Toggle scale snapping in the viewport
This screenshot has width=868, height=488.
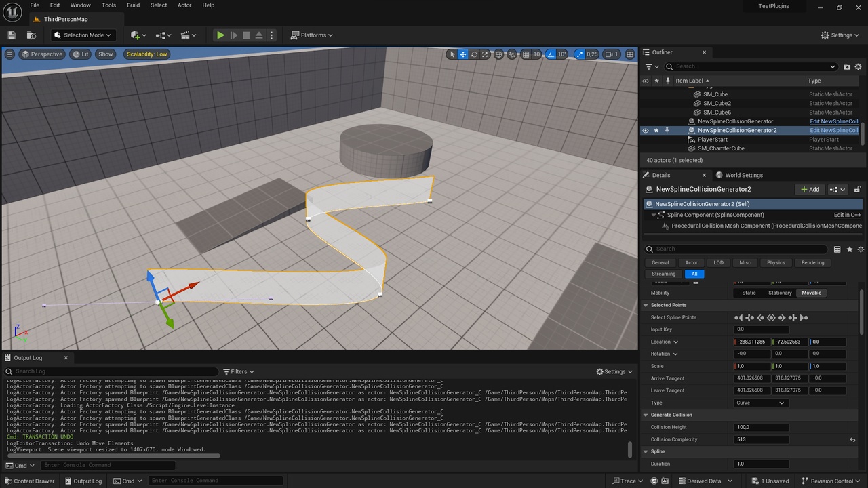click(x=580, y=54)
